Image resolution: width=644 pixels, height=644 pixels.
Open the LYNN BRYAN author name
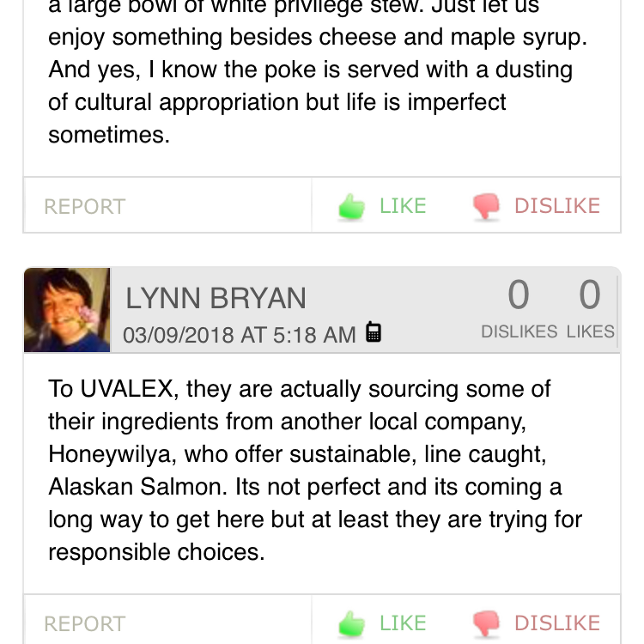tap(216, 298)
